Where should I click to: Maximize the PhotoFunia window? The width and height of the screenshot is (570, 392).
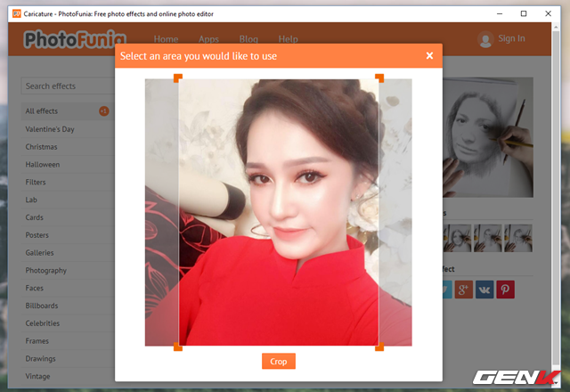point(524,14)
